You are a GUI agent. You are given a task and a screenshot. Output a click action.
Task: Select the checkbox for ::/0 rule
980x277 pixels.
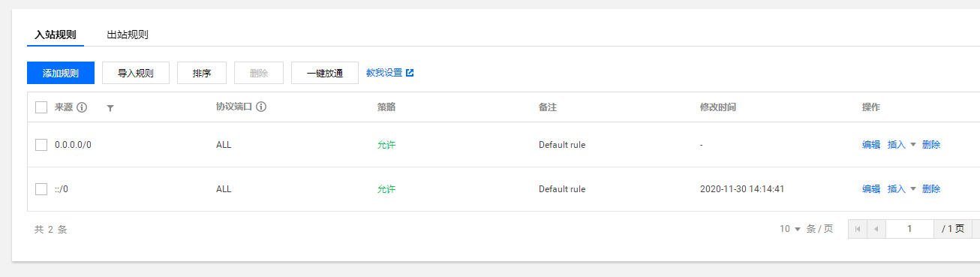41,189
